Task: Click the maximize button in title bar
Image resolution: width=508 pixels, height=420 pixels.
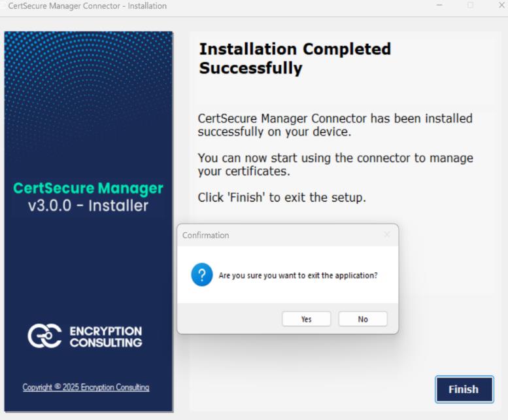Action: [470, 5]
